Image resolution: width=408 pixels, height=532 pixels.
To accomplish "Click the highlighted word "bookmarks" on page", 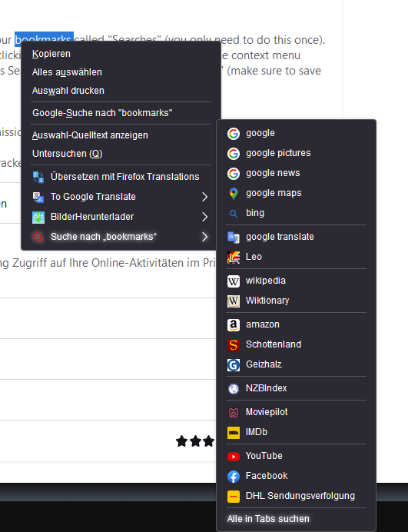I will [x=44, y=39].
